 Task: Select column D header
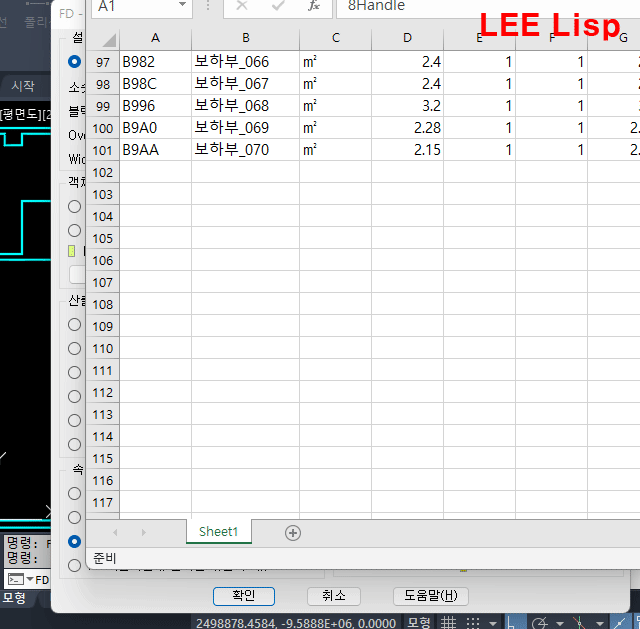(x=407, y=38)
